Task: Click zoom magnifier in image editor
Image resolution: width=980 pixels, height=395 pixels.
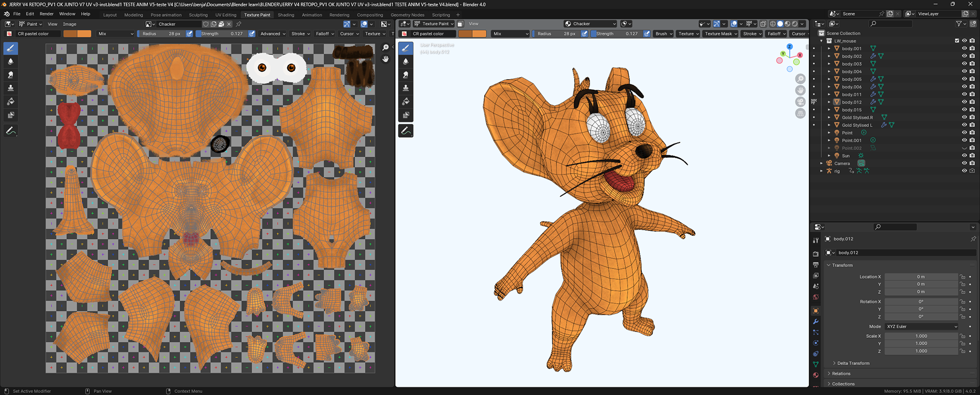Action: click(x=385, y=47)
